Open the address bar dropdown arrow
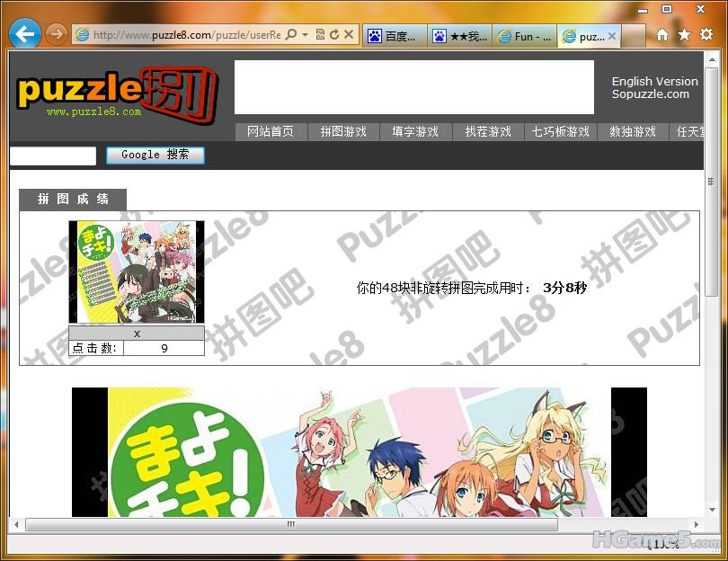This screenshot has width=728, height=561. click(305, 35)
